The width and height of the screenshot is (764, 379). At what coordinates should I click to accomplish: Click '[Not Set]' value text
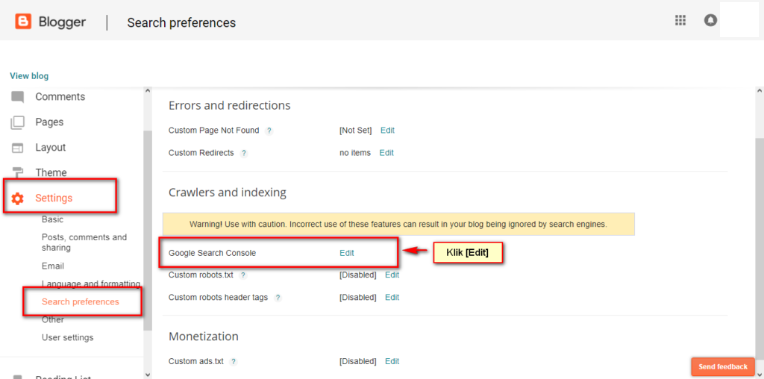pos(356,131)
